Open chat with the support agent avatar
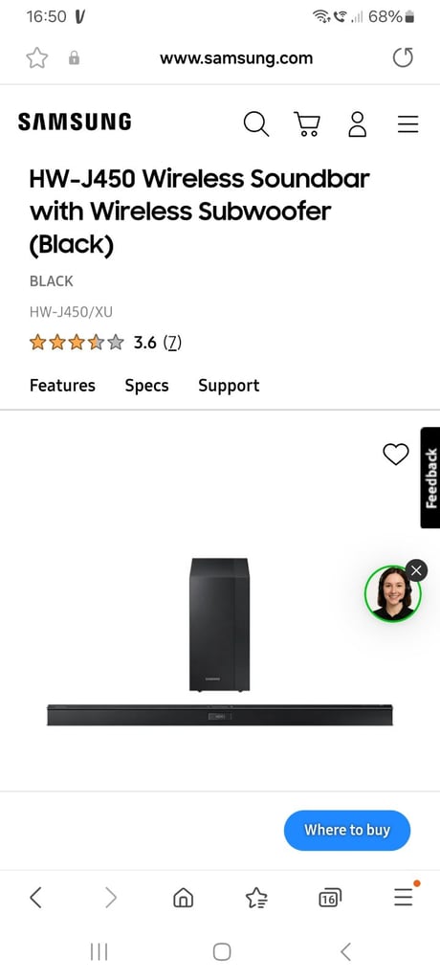 (x=392, y=593)
